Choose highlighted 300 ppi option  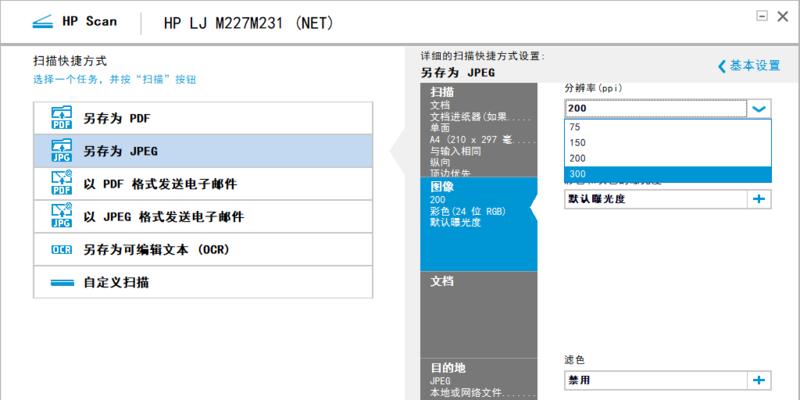click(668, 174)
